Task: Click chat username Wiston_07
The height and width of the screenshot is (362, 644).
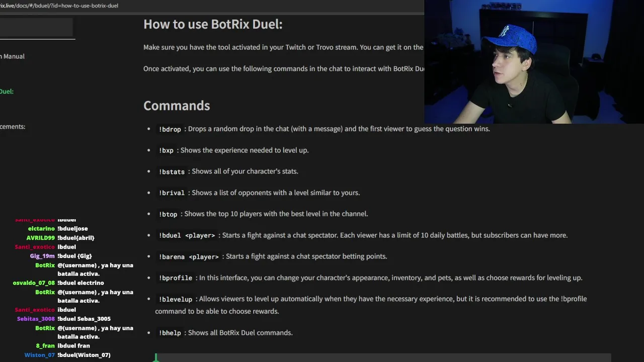Action: click(39, 355)
